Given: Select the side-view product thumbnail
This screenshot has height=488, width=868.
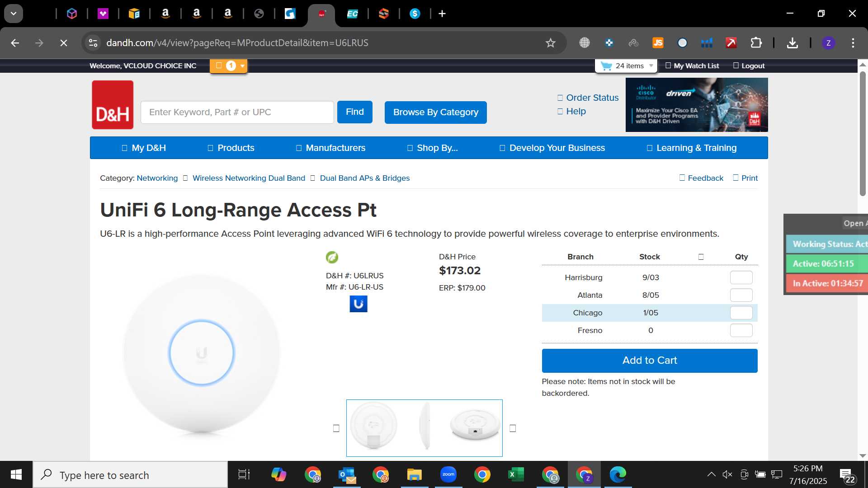Looking at the screenshot, I should tap(425, 427).
